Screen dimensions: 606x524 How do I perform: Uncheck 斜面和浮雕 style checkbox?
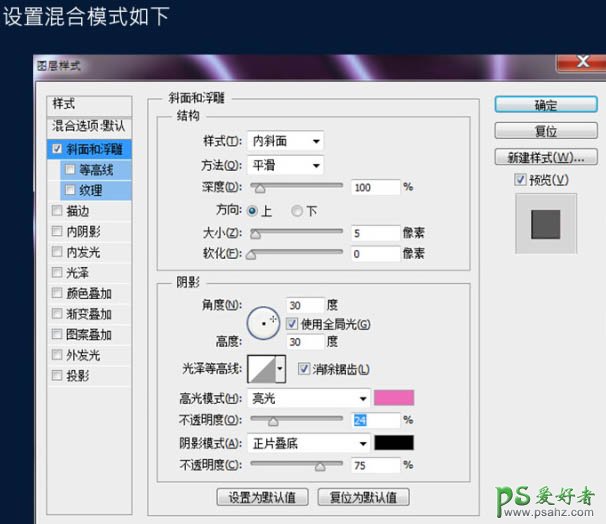(x=56, y=148)
